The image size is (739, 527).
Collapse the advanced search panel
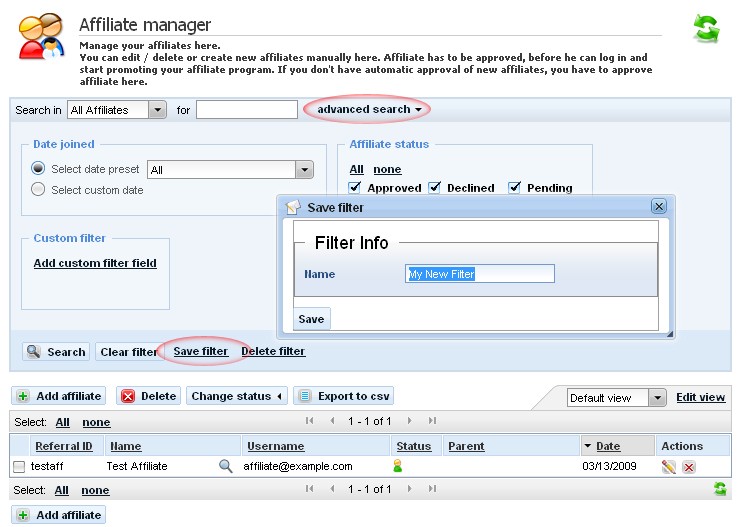[x=368, y=109]
